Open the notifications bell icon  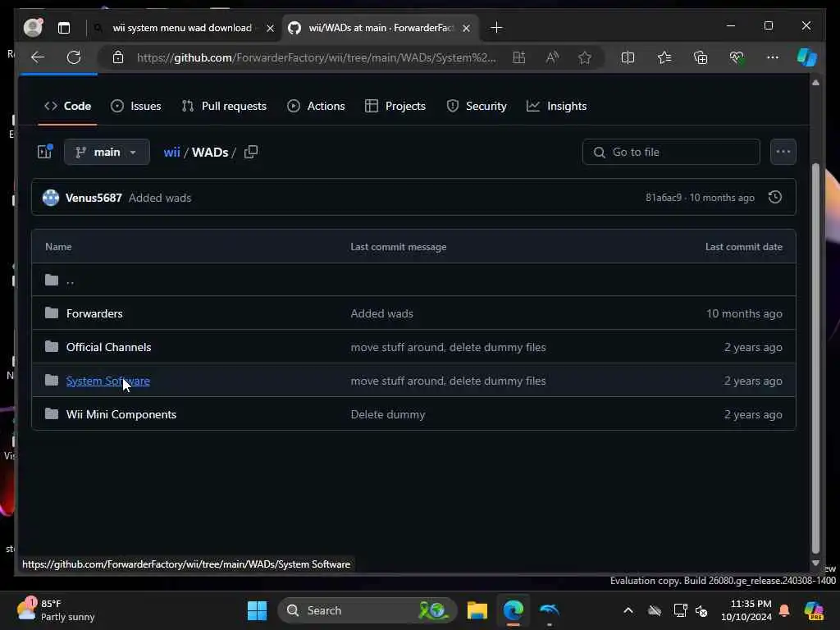click(x=784, y=610)
